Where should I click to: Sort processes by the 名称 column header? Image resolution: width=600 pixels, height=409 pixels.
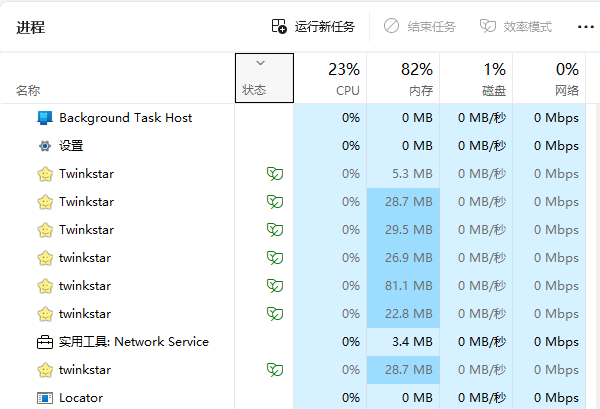click(x=28, y=90)
